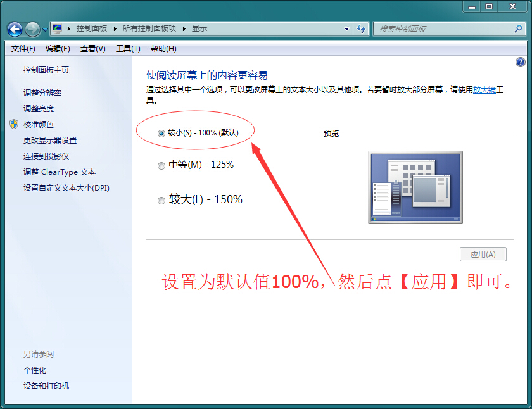Click the magnifier icon in the search box
532x409 pixels.
coord(518,28)
